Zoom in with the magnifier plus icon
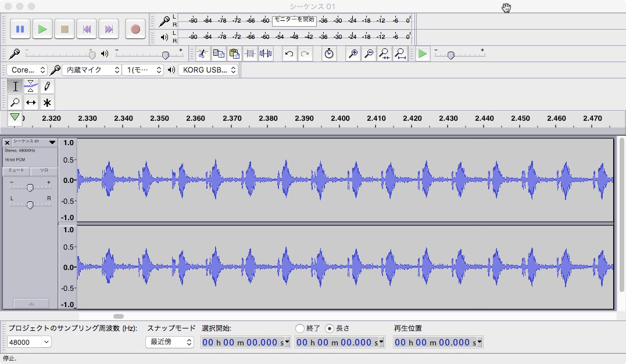Image resolution: width=626 pixels, height=364 pixels. (353, 53)
